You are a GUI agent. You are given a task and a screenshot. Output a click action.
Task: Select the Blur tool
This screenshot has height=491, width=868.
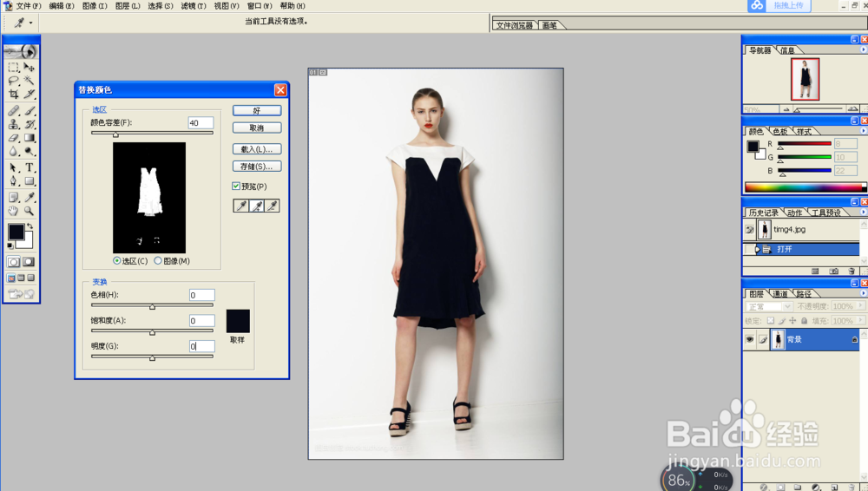pos(14,151)
